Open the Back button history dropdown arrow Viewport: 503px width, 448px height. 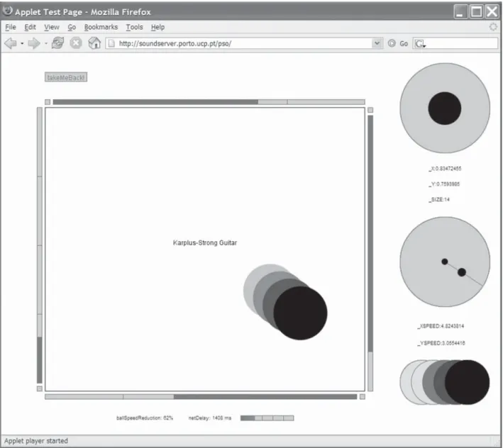click(x=22, y=43)
